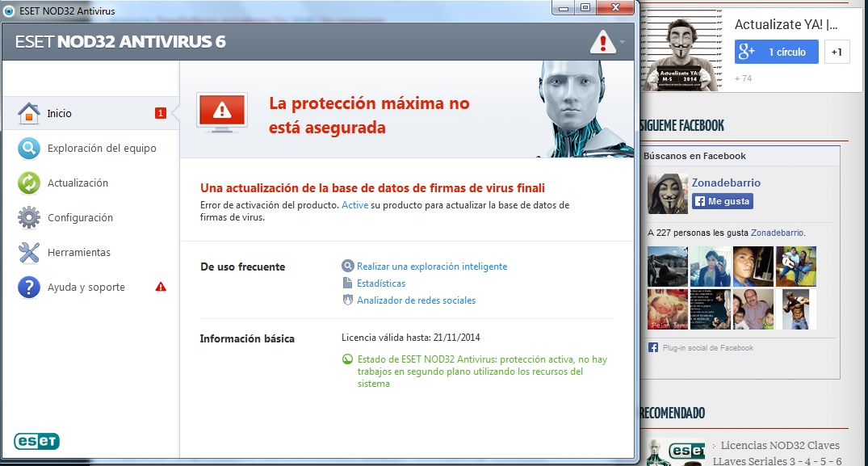Click the Plug-in social de Facebook link
Image resolution: width=868 pixels, height=466 pixels.
click(x=708, y=347)
